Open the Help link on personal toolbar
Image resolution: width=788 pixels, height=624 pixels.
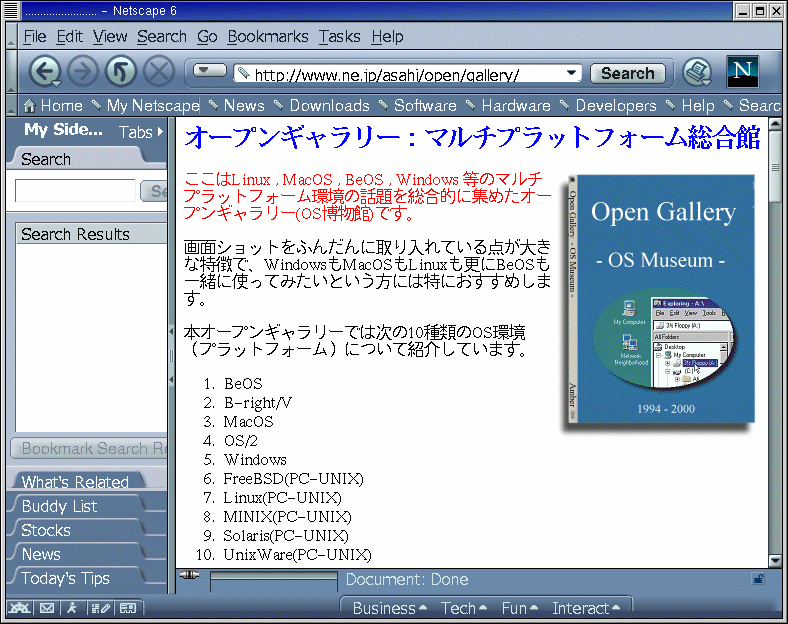coord(691,106)
